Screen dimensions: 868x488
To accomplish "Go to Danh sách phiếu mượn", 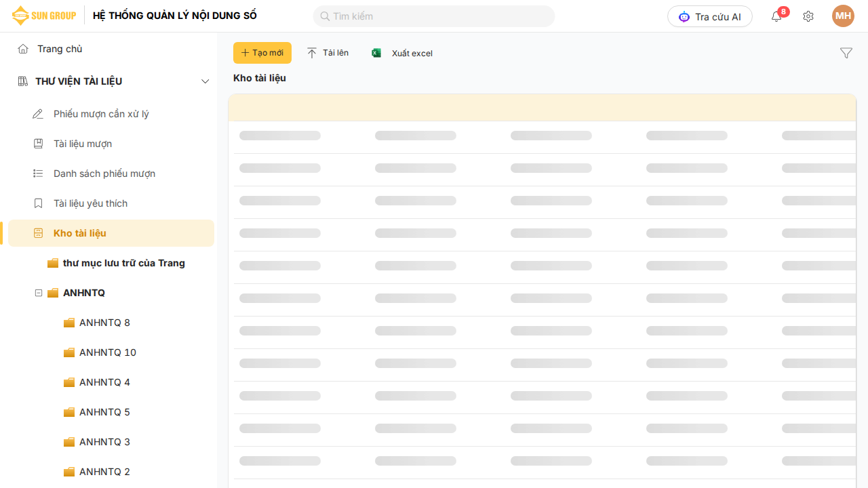I will (104, 174).
